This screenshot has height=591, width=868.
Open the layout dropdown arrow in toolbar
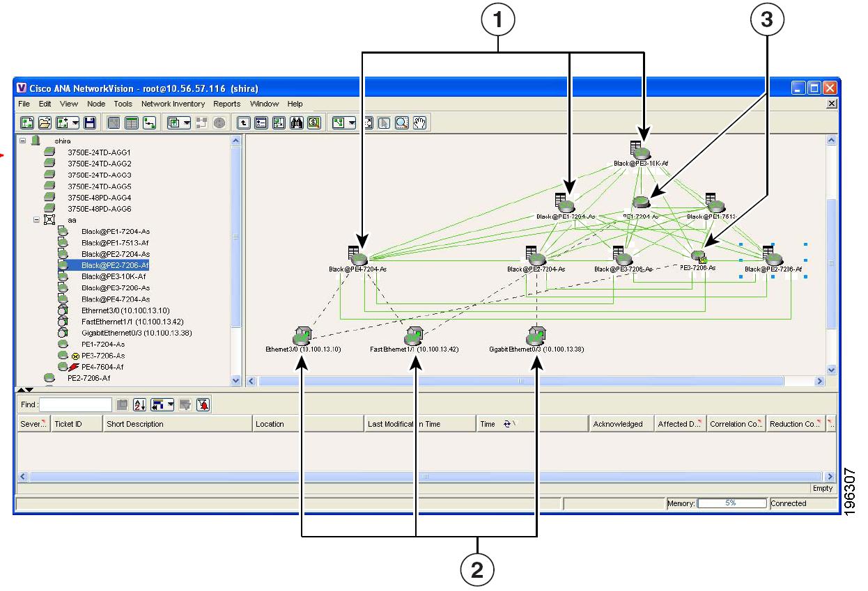tap(352, 123)
